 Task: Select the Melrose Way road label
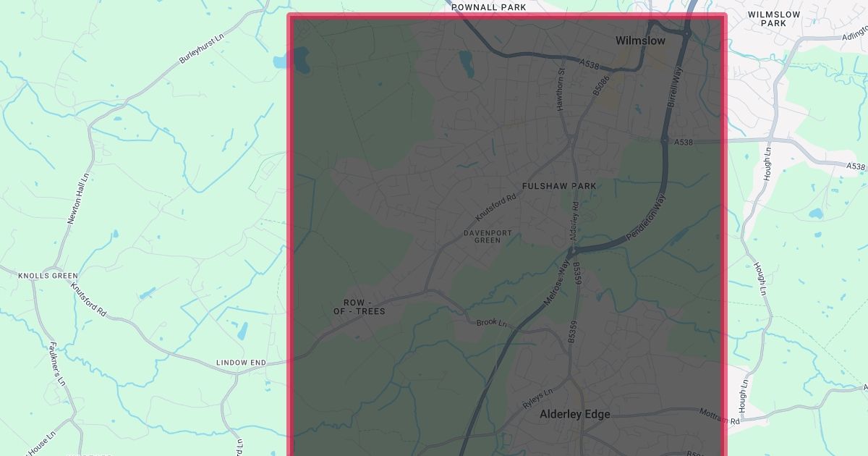tap(558, 286)
